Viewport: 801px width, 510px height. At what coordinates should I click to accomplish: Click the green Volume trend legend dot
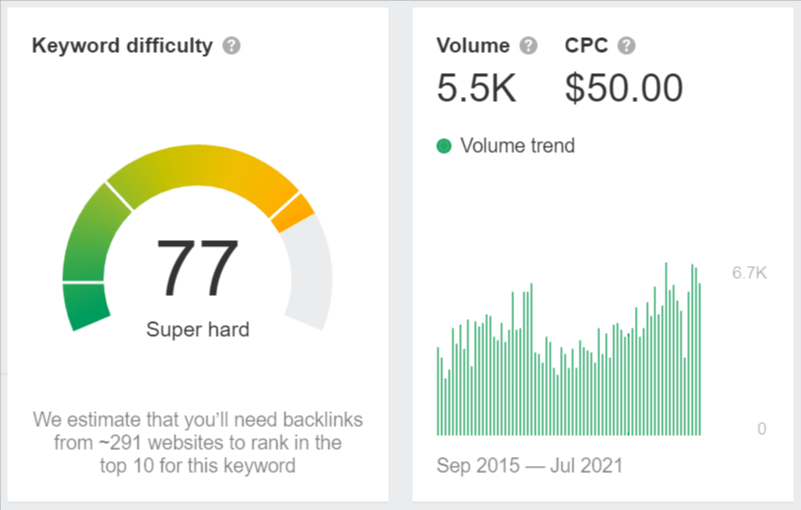445,146
